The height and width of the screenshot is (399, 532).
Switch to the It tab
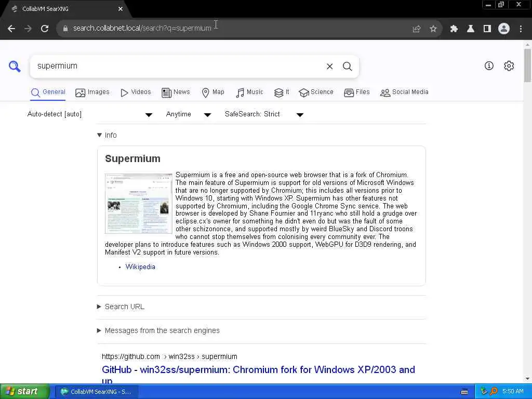(x=282, y=92)
